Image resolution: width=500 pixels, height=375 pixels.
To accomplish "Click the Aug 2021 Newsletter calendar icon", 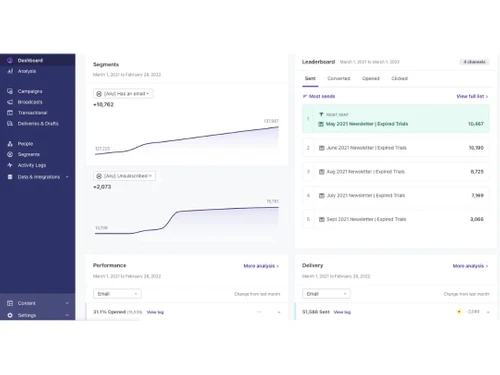I will tap(322, 172).
